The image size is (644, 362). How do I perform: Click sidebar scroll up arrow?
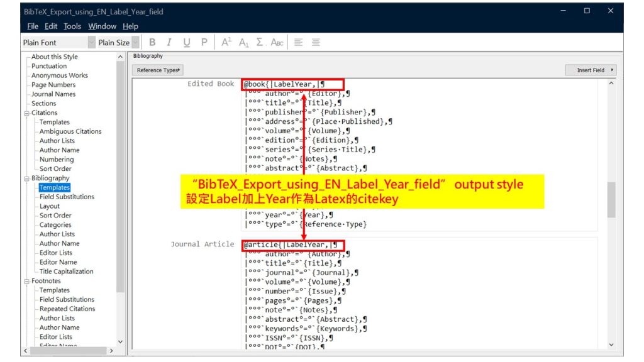pos(120,57)
